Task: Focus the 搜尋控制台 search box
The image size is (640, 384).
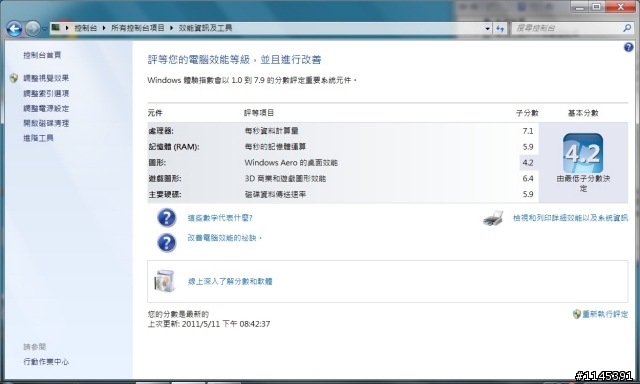Action: (x=567, y=28)
